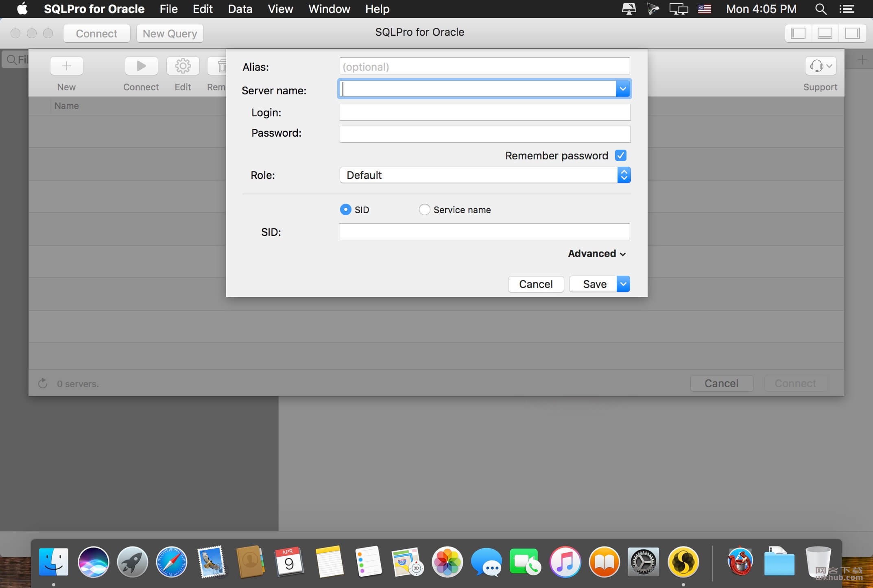Click the Password input field
The width and height of the screenshot is (873, 588).
click(485, 134)
